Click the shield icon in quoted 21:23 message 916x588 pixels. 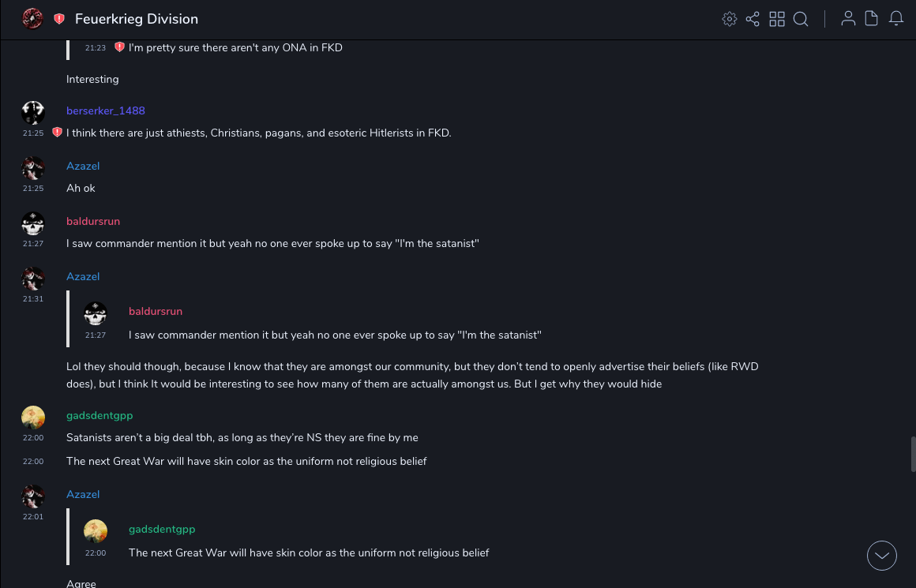tap(119, 47)
